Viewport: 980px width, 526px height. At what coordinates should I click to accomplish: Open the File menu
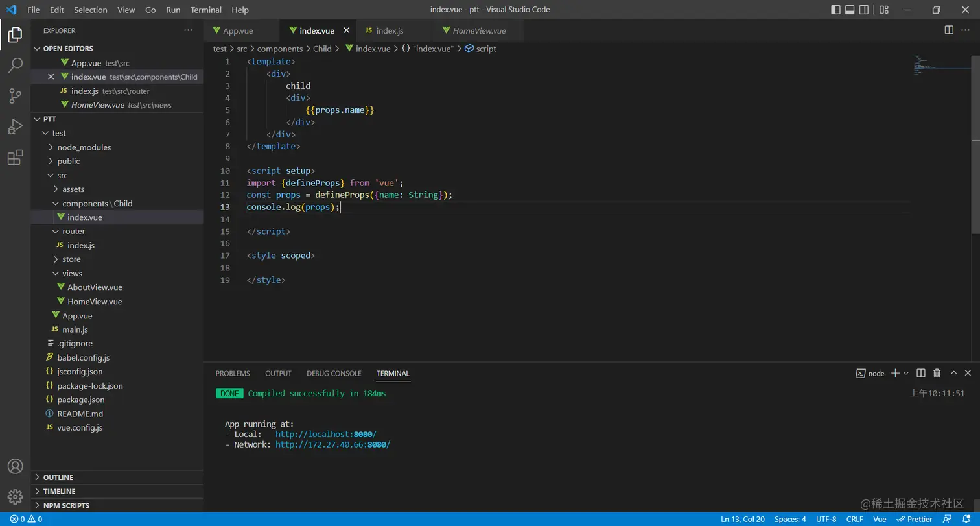(x=34, y=10)
